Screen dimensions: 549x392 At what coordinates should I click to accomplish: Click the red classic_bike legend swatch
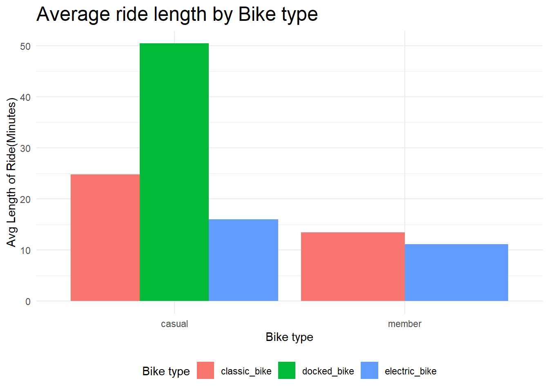pyautogui.click(x=205, y=370)
